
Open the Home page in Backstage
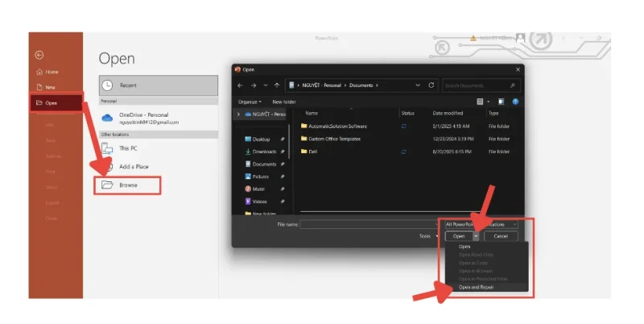pos(47,72)
